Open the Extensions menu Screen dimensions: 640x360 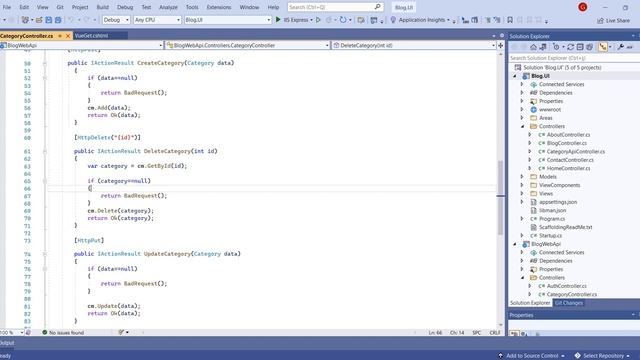click(219, 7)
